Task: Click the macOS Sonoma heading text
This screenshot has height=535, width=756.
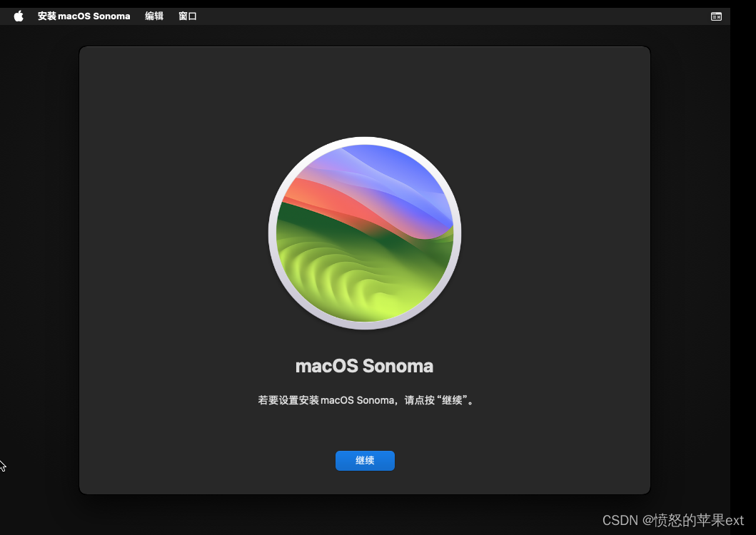Action: (365, 367)
